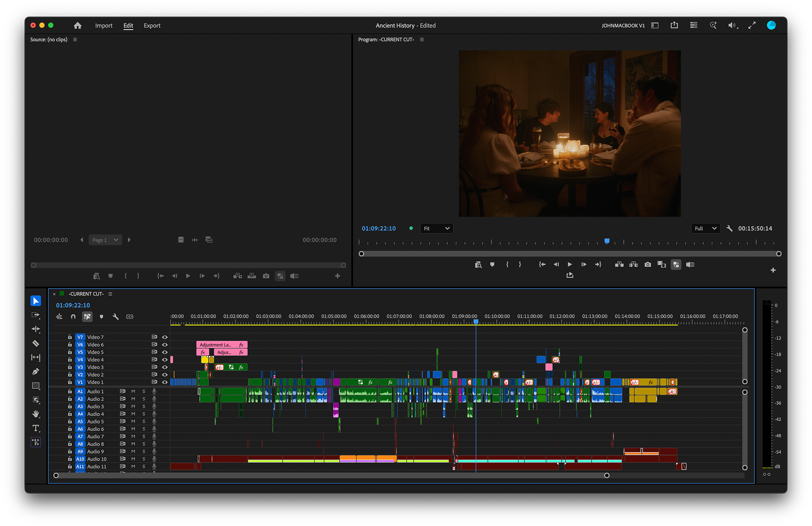Hide the Video 7 track eye
The width and height of the screenshot is (812, 526).
coord(165,337)
